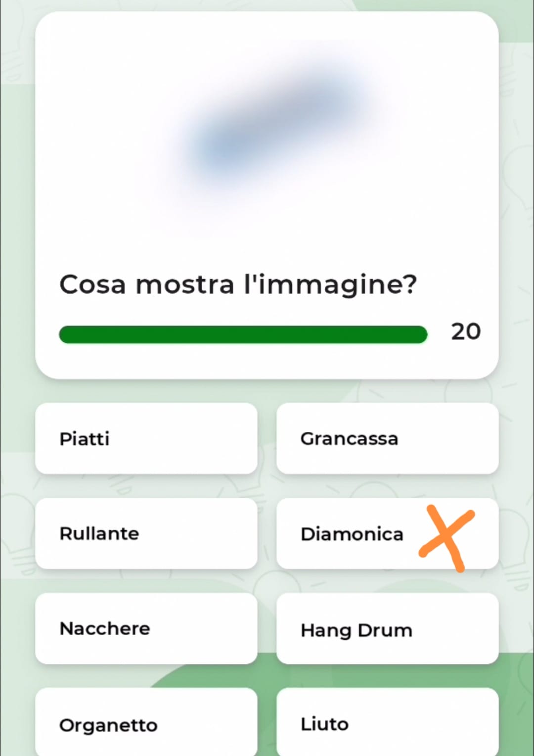The image size is (534, 756).
Task: Answer with the cymbals option, Piatti
Action: click(x=146, y=438)
